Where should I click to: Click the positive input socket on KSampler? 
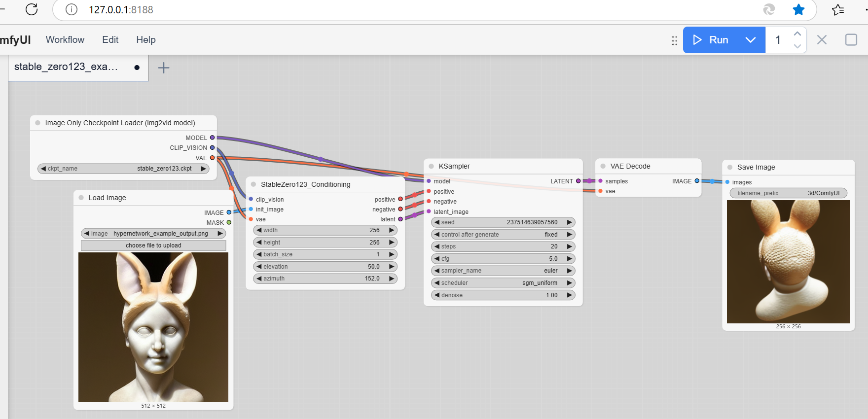429,191
